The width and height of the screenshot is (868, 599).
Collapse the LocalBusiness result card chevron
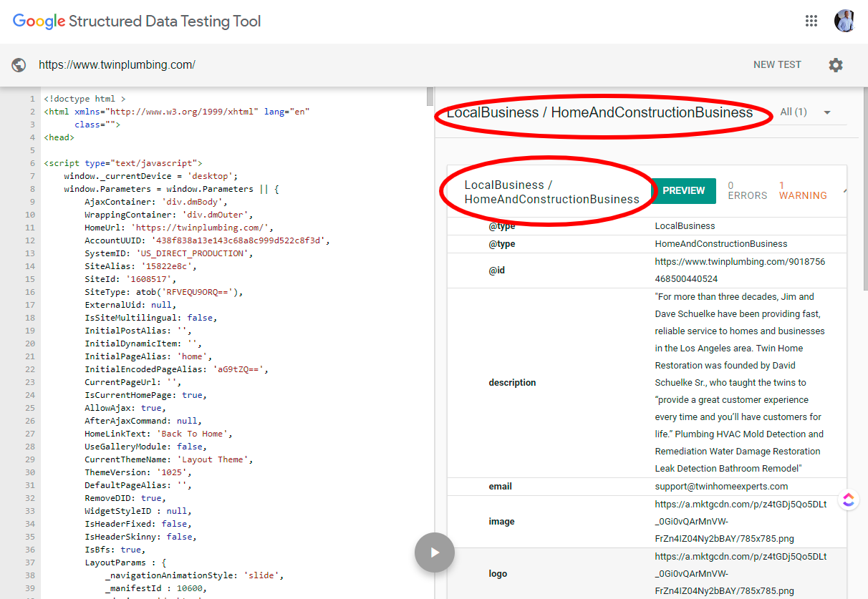click(x=844, y=190)
